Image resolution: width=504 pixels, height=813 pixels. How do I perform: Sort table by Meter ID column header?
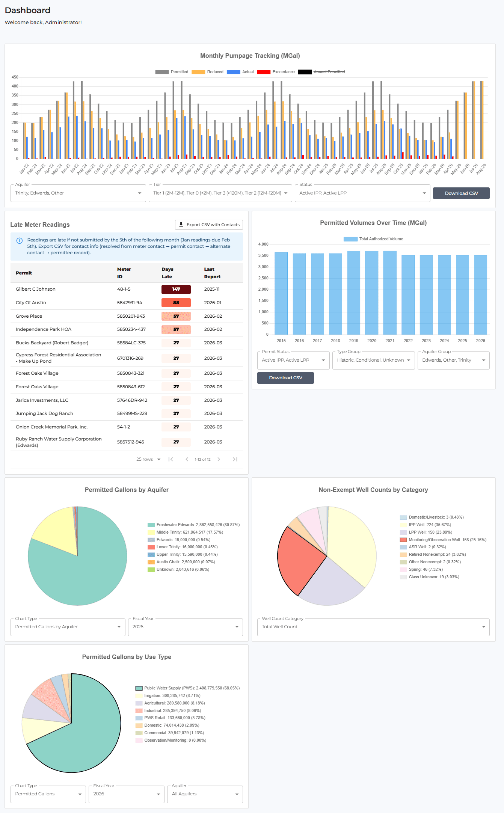point(124,273)
